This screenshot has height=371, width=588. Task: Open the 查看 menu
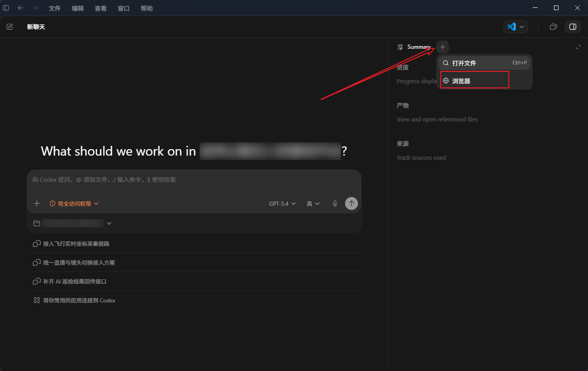pyautogui.click(x=101, y=8)
